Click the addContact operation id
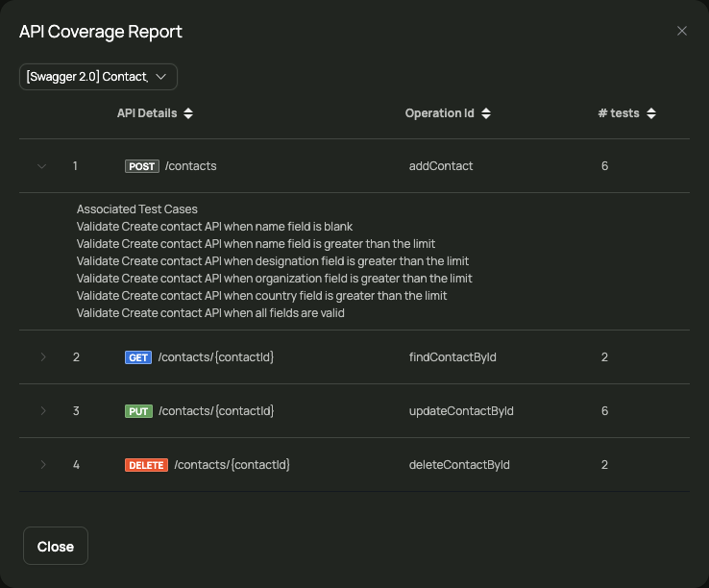 click(x=441, y=166)
